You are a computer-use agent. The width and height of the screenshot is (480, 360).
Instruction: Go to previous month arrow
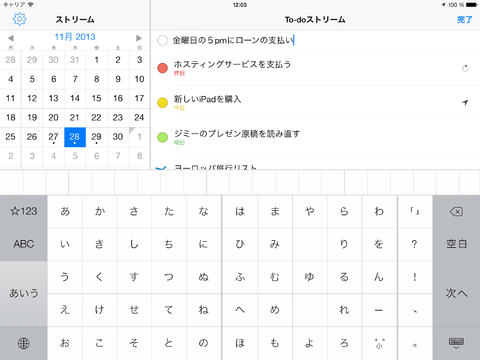tap(10, 38)
